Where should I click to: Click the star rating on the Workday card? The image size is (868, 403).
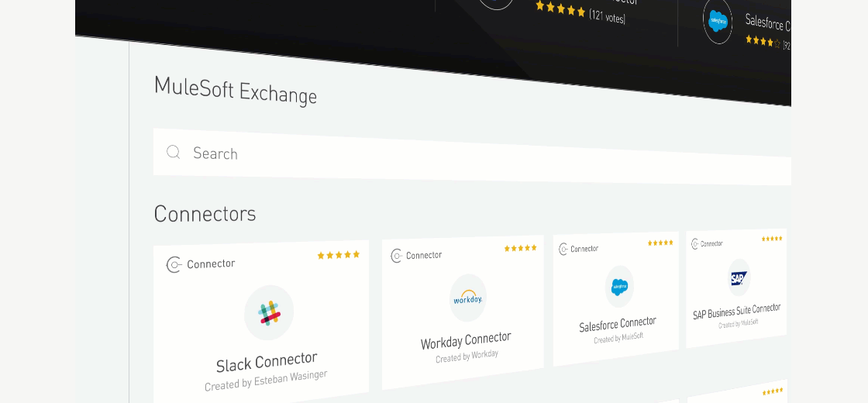[x=520, y=248]
